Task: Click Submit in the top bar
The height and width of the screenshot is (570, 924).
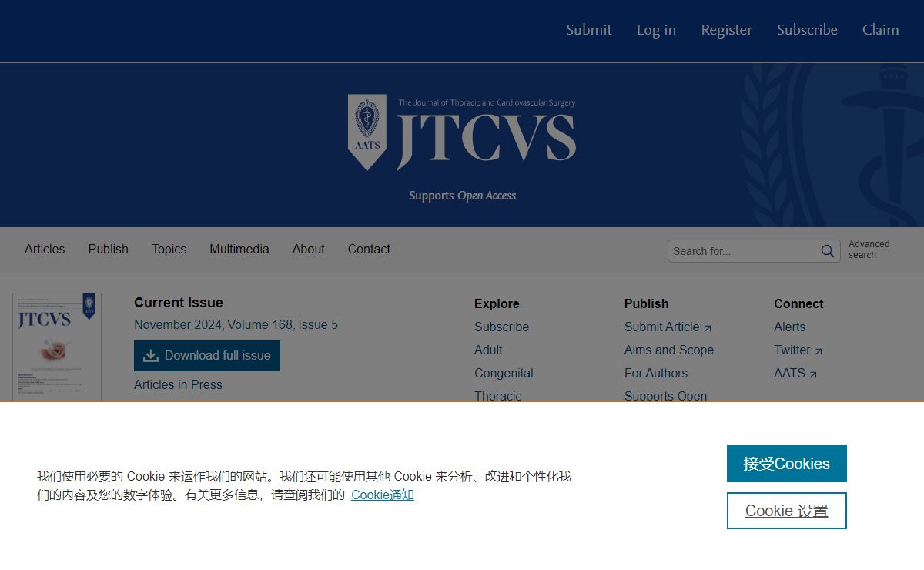Action: coord(589,30)
